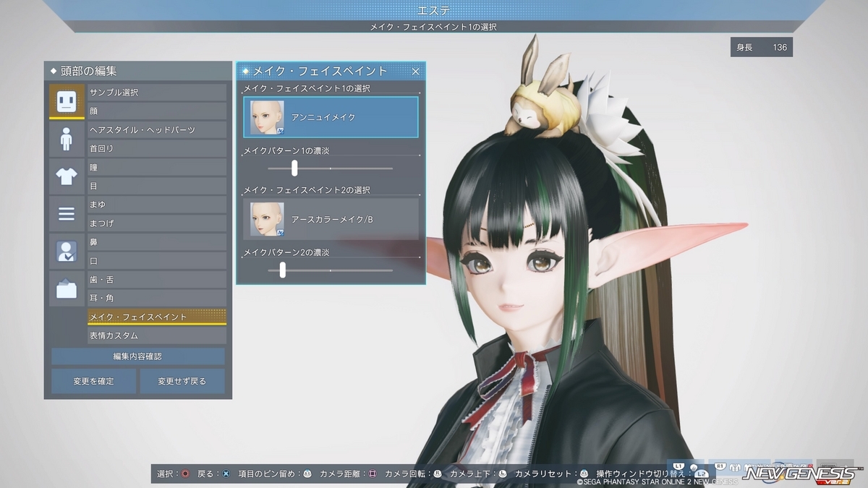Open サンプル選択 menu item
868x488 pixels.
click(x=157, y=93)
